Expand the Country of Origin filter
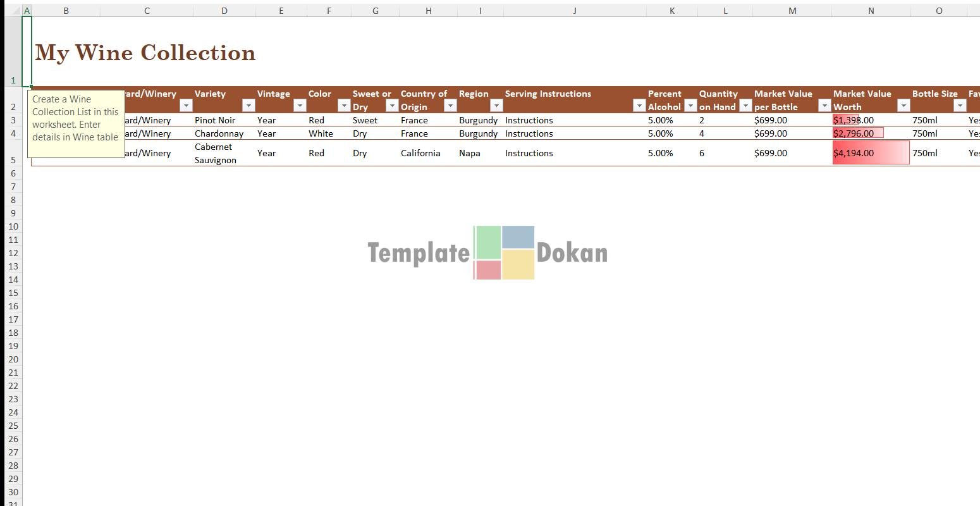The height and width of the screenshot is (506, 980). point(450,106)
